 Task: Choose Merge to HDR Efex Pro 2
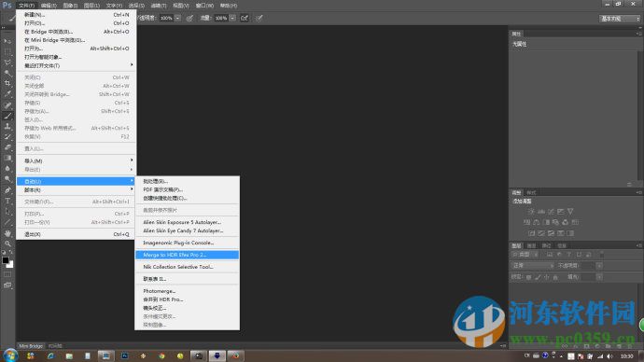tap(187, 255)
